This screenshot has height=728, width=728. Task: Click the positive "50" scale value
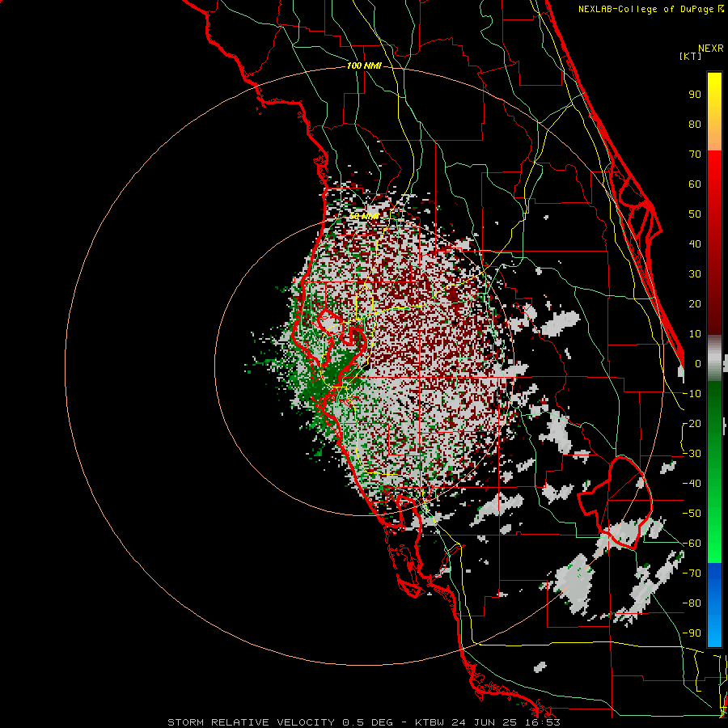pyautogui.click(x=695, y=214)
